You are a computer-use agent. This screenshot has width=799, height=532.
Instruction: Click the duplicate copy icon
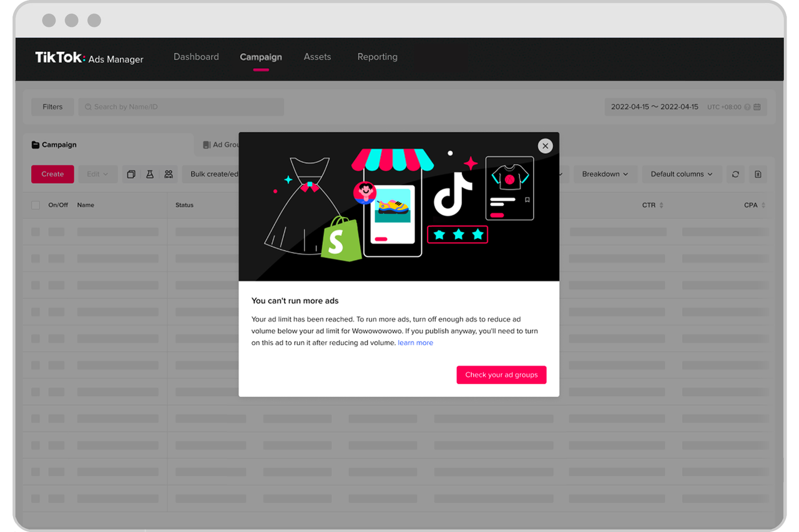point(131,174)
